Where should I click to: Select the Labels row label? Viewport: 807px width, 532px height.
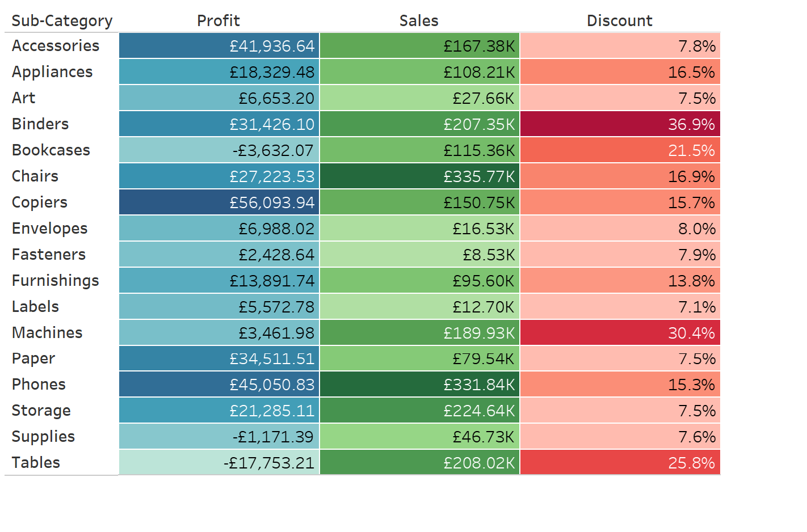pyautogui.click(x=36, y=307)
